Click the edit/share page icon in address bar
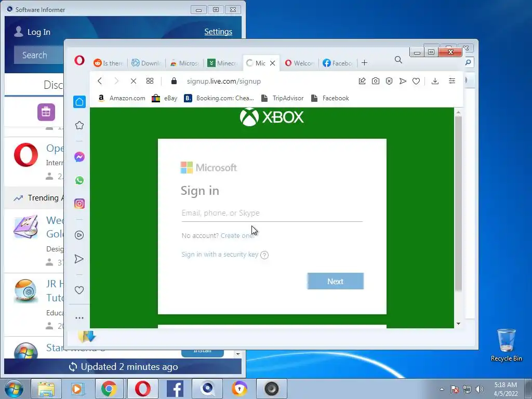Viewport: 532px width, 399px height. click(x=362, y=81)
